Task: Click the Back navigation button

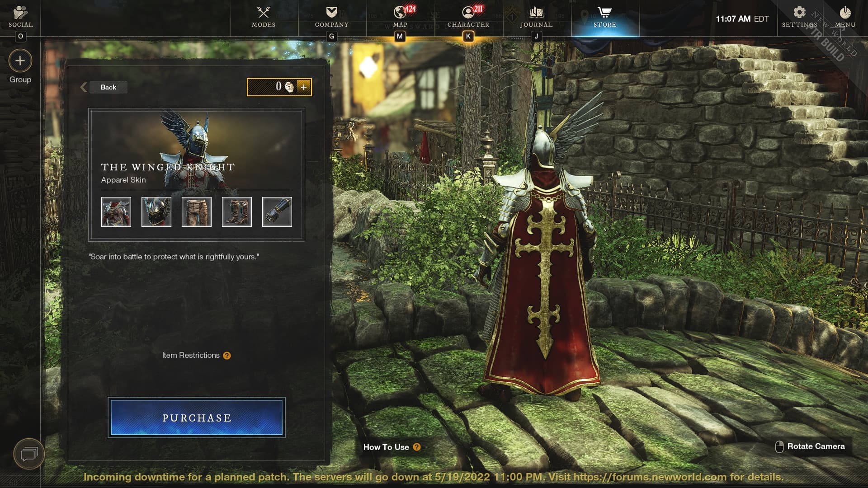Action: click(108, 86)
